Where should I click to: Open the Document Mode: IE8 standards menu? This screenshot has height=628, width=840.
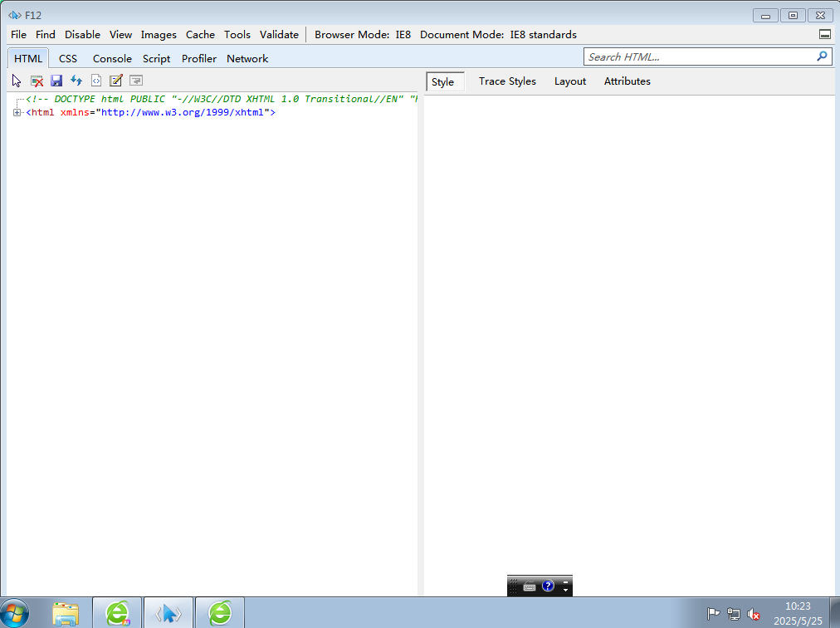point(498,35)
